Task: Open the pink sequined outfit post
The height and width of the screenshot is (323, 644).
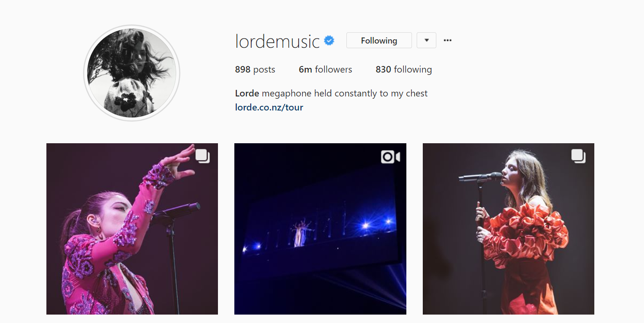Action: (x=132, y=229)
